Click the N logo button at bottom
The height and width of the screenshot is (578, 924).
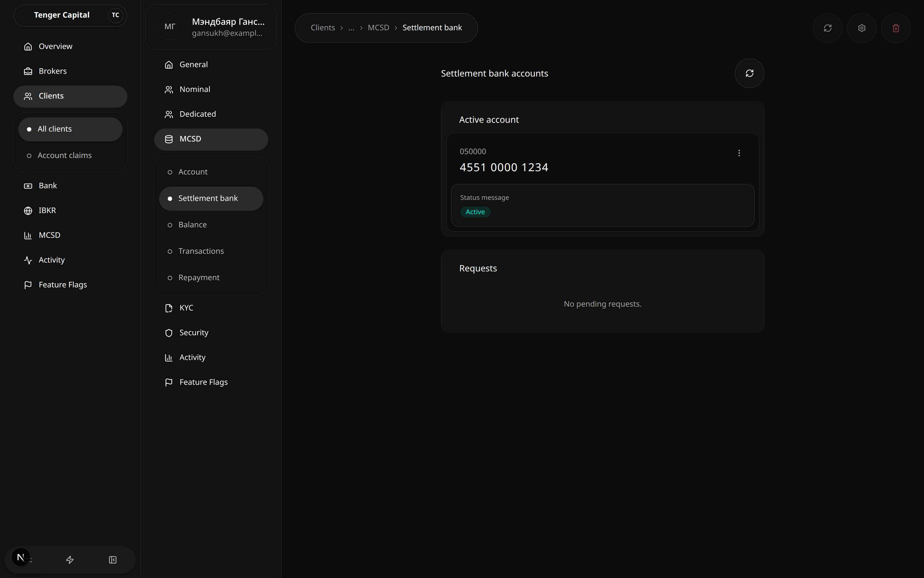pyautogui.click(x=21, y=557)
